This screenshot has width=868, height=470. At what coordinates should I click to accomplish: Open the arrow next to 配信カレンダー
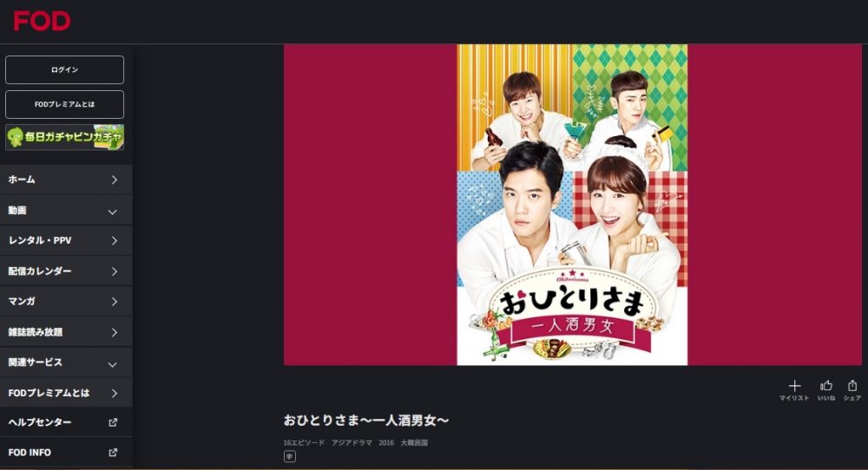[x=114, y=271]
